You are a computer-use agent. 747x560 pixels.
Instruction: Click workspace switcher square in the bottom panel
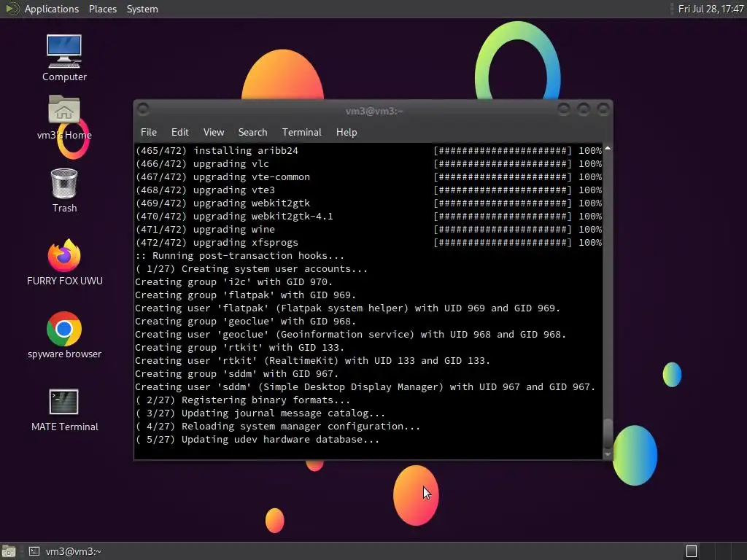point(692,551)
